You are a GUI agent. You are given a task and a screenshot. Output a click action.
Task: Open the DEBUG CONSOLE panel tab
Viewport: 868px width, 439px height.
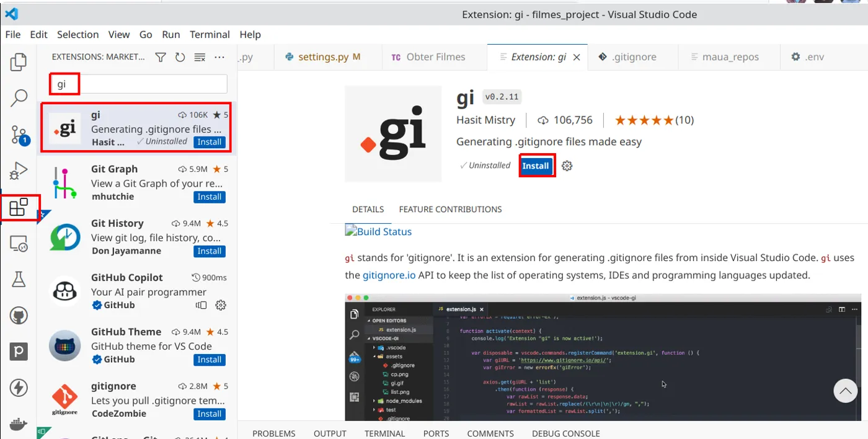coord(565,433)
